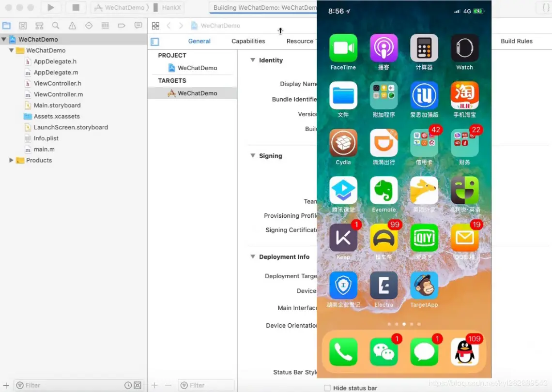The image size is (552, 392).
Task: Open the report navigator icon
Action: coord(138,25)
